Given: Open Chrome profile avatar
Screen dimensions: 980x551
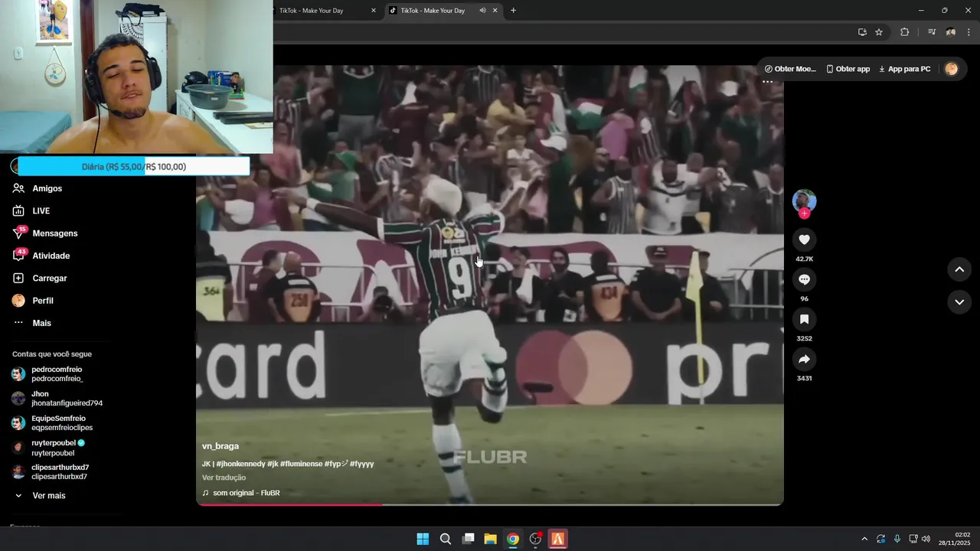Looking at the screenshot, I should click(950, 32).
